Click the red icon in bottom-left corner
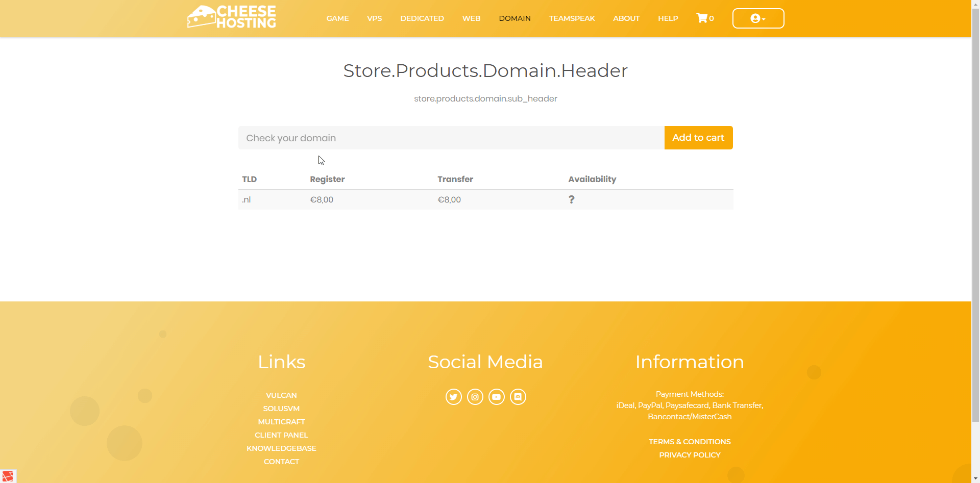 [8, 476]
